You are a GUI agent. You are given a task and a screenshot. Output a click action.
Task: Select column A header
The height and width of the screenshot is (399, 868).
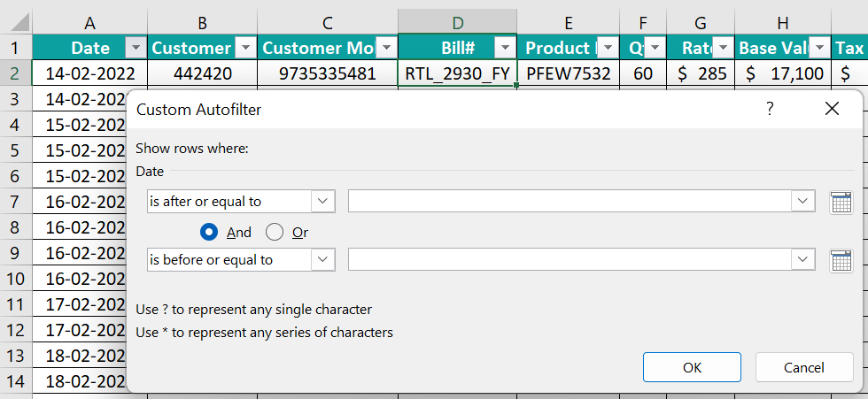[x=89, y=23]
